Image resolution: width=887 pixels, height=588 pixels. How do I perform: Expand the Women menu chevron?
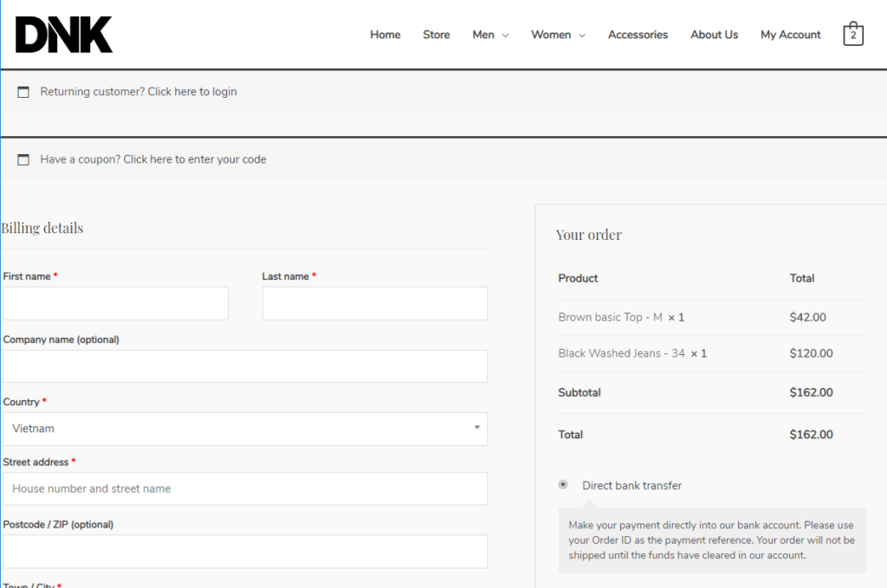(582, 35)
